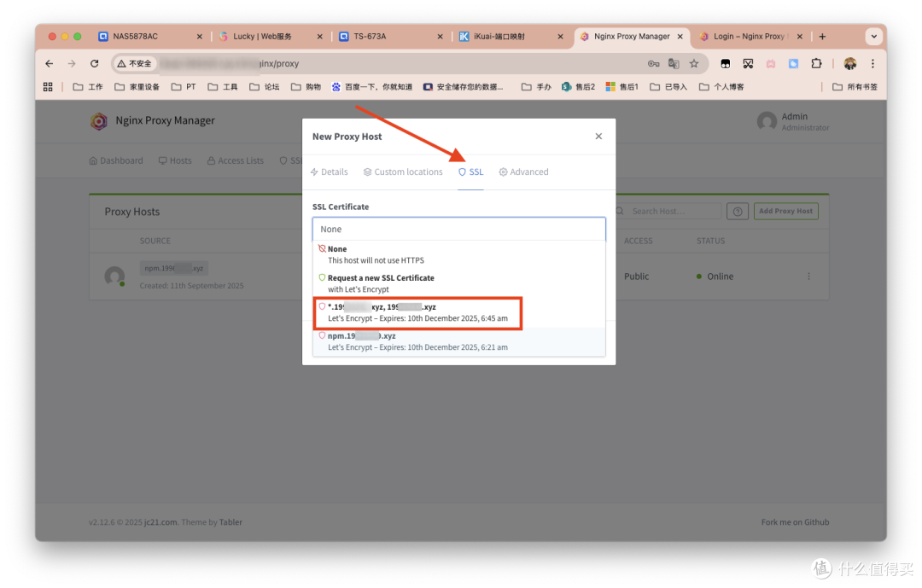
Task: Click the Add Proxy Host button
Action: 785,211
